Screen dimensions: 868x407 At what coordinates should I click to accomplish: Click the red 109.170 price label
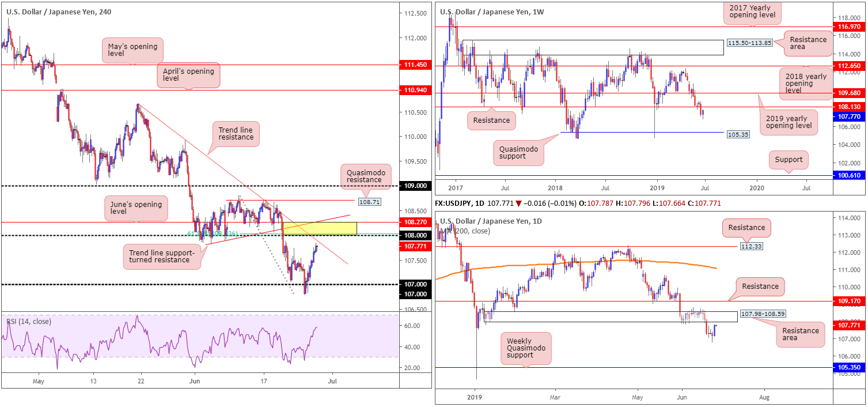(x=849, y=300)
